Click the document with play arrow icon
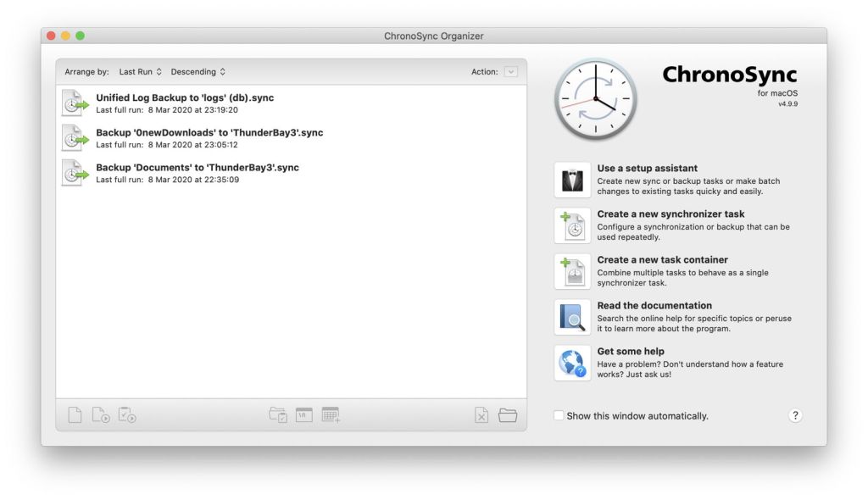The height and width of the screenshot is (500, 868). click(101, 415)
